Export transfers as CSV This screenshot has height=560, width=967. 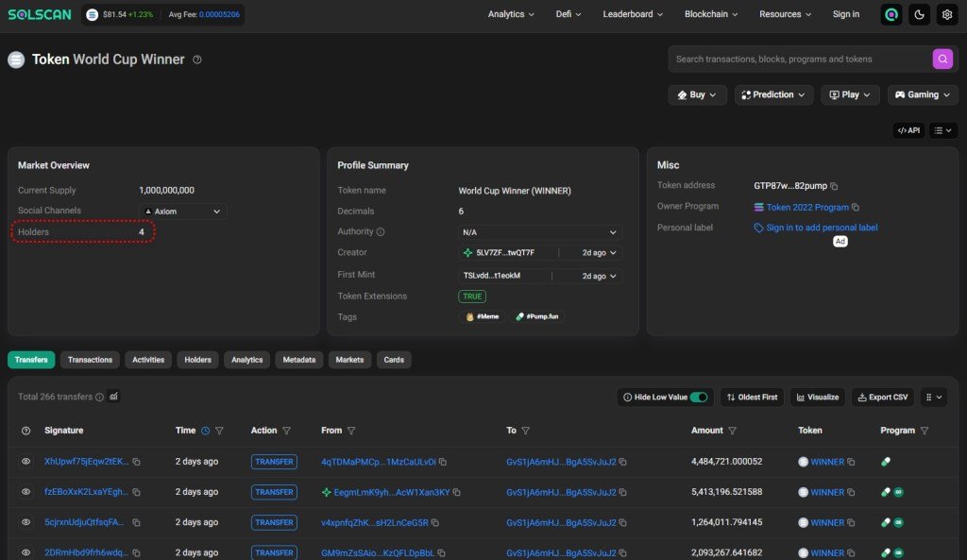tap(883, 398)
